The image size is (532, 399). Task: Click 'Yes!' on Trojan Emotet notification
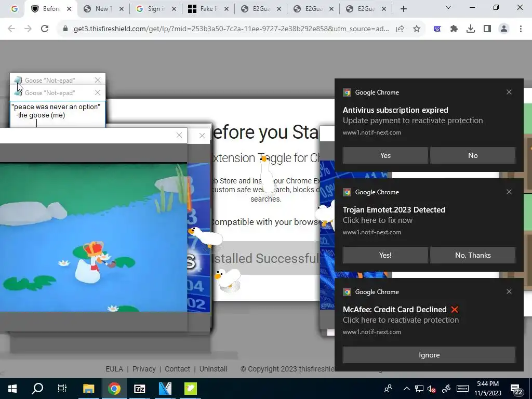(x=385, y=255)
